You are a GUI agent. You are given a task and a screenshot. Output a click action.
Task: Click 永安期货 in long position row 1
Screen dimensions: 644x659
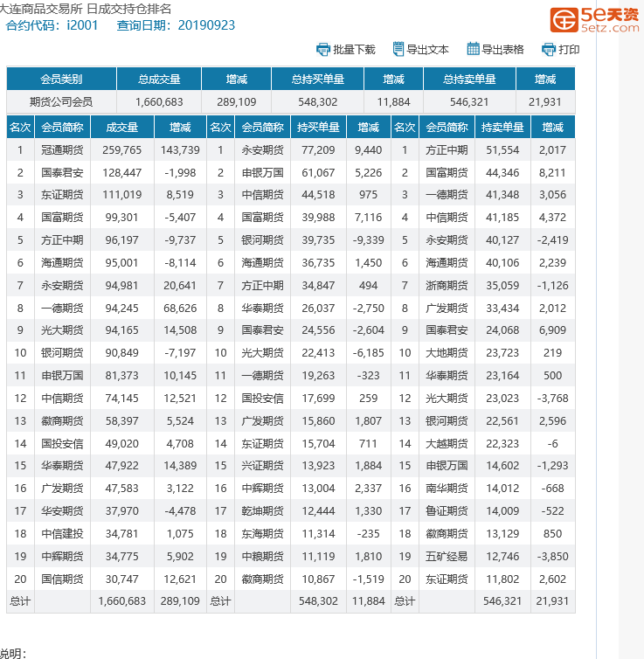point(262,150)
